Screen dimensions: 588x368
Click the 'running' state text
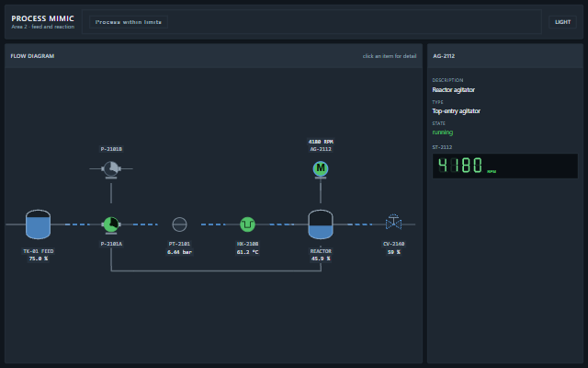pyautogui.click(x=443, y=132)
